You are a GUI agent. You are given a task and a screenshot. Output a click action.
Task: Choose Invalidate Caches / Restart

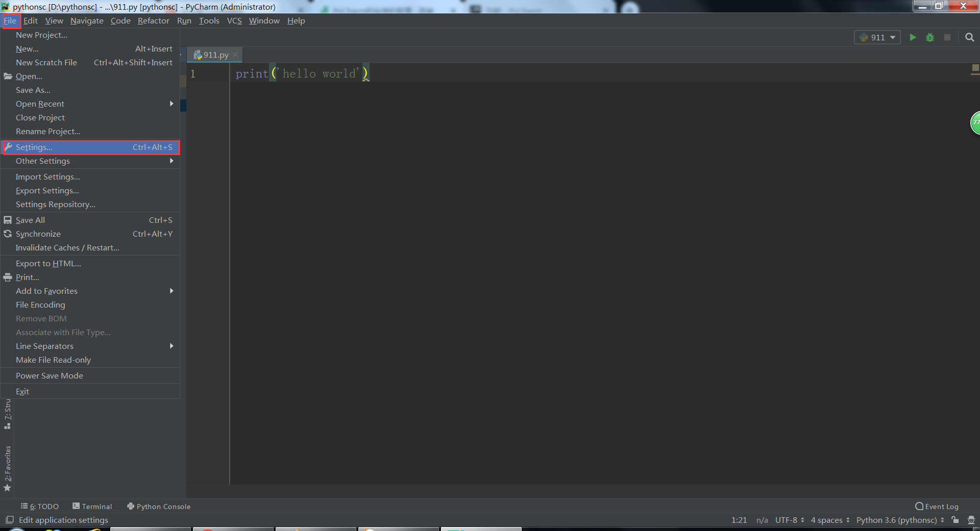click(68, 247)
